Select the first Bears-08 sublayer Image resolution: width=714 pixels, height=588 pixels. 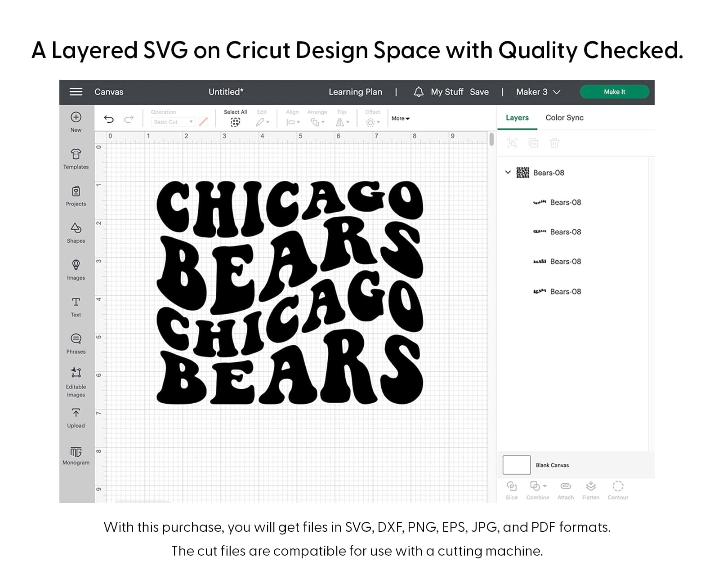(557, 202)
